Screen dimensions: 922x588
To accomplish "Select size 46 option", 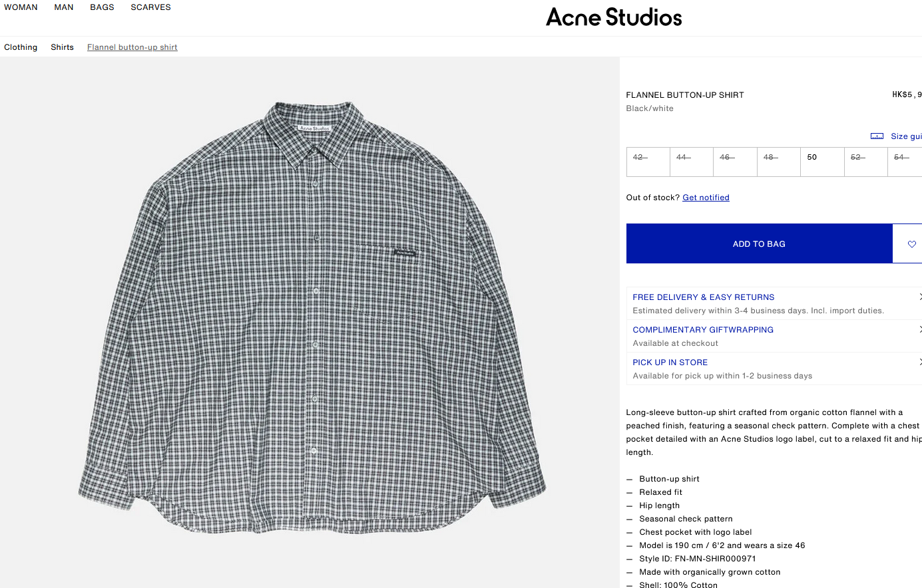I will tap(734, 162).
